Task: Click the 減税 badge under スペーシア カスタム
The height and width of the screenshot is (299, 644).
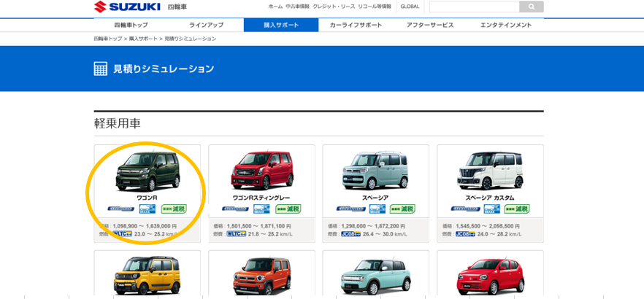Action: (517, 209)
